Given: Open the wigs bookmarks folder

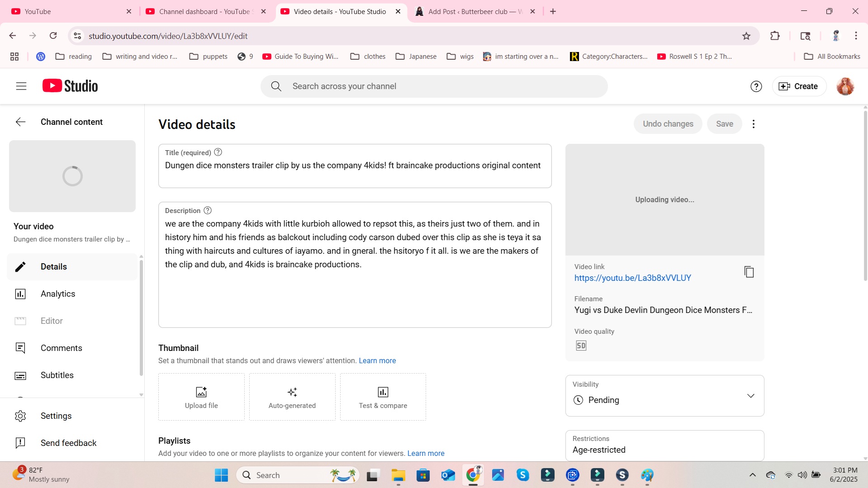Looking at the screenshot, I should click(x=460, y=57).
